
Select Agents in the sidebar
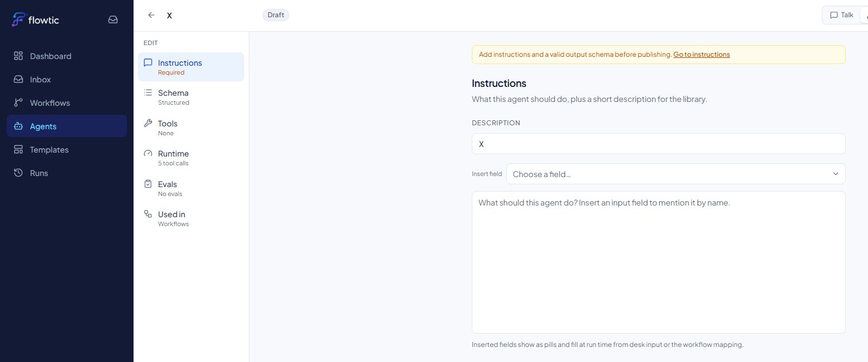[x=67, y=126]
